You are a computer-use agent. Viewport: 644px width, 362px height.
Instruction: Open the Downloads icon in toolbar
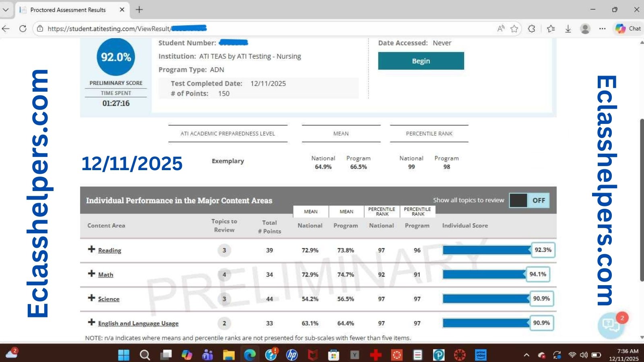click(568, 29)
